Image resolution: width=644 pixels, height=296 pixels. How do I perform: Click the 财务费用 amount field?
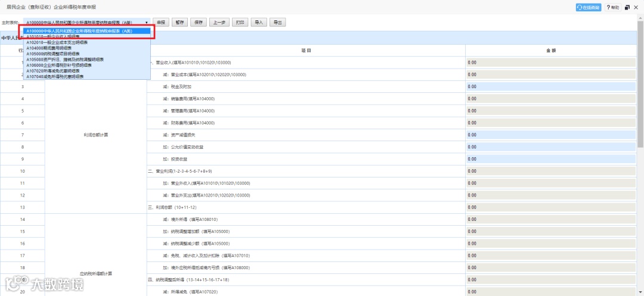551,123
